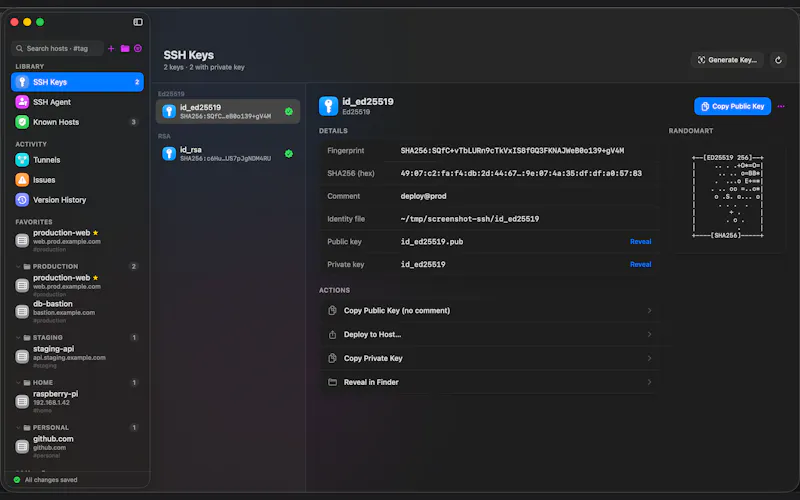Click the SHA256 (hex) value
This screenshot has height=500, width=800.
tap(521, 173)
